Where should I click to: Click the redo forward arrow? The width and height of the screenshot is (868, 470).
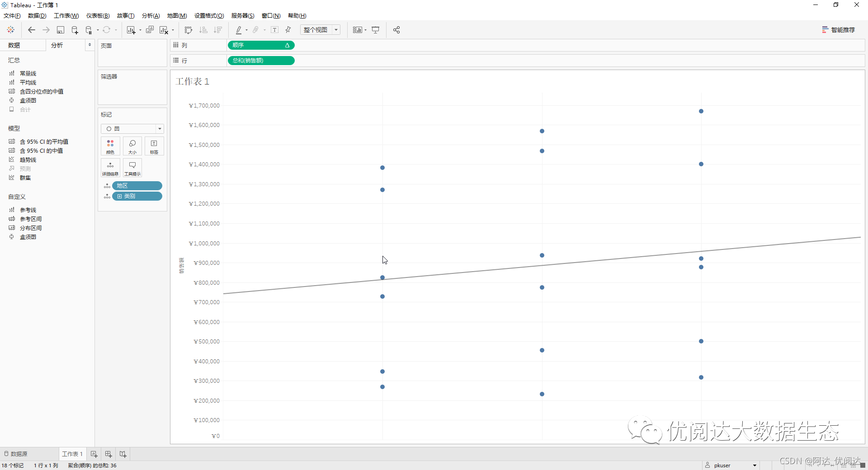46,30
